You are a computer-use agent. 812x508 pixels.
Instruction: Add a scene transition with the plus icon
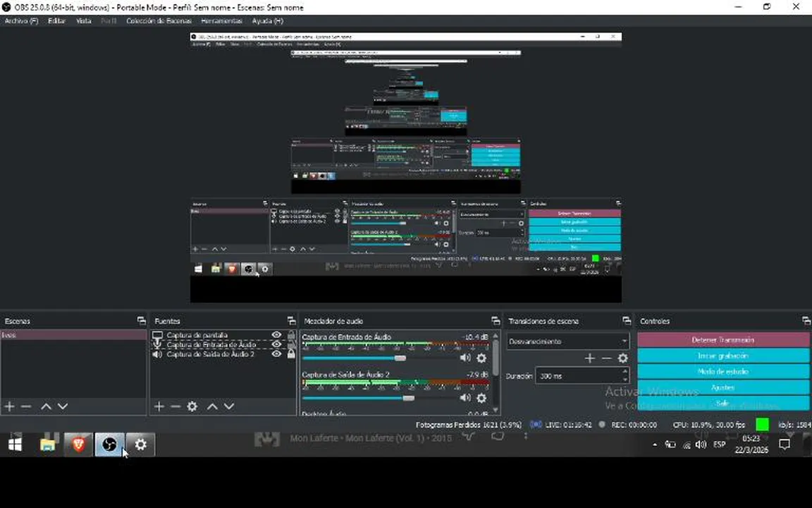point(589,358)
